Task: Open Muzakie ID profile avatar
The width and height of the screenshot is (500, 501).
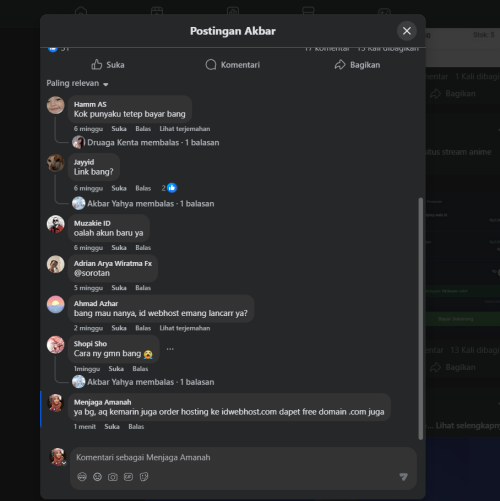Action: pyautogui.click(x=55, y=224)
